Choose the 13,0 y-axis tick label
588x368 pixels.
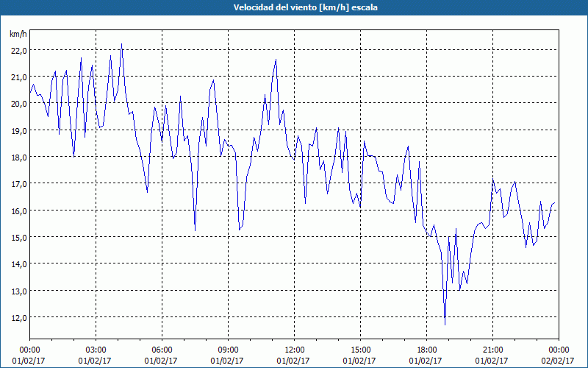(x=19, y=291)
